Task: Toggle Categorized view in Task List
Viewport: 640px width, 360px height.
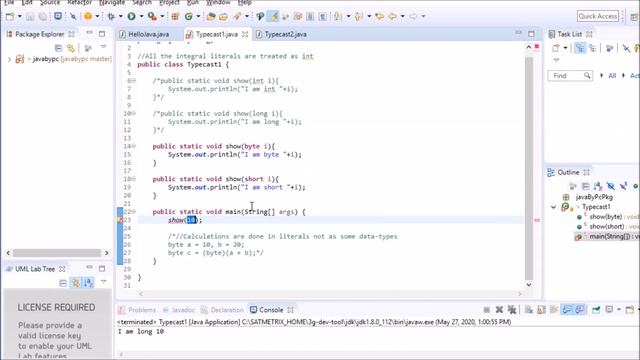Action: click(580, 48)
